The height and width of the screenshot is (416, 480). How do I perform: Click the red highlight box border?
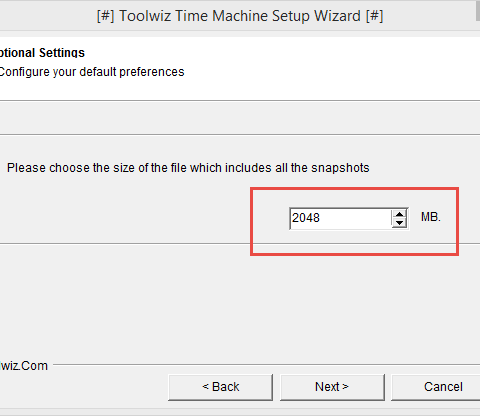[354, 189]
